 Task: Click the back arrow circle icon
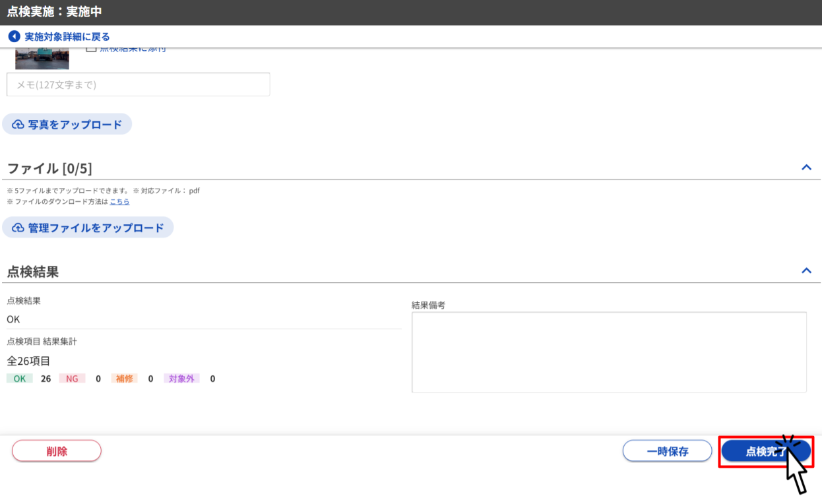(x=14, y=37)
